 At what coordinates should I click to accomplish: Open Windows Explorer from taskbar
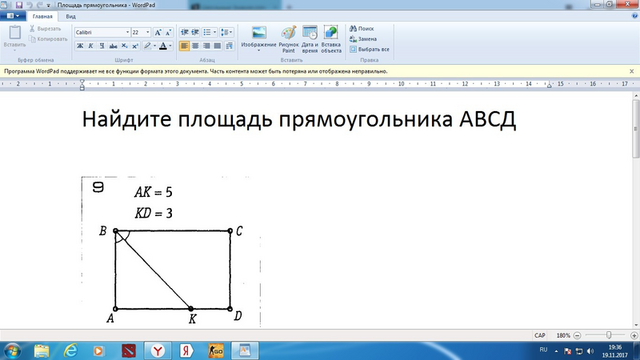click(x=42, y=351)
